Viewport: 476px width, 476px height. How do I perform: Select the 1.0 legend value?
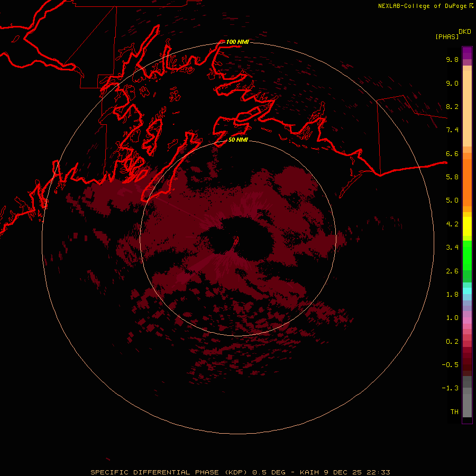pos(452,318)
